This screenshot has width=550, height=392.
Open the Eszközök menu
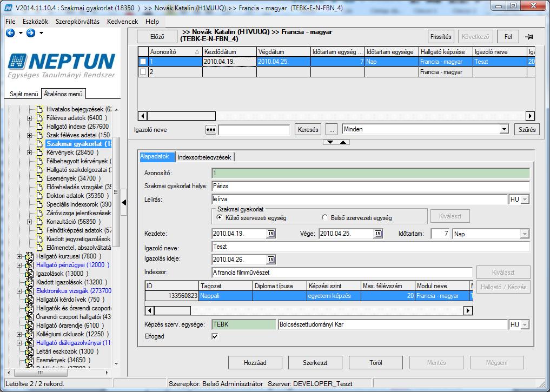coord(36,22)
